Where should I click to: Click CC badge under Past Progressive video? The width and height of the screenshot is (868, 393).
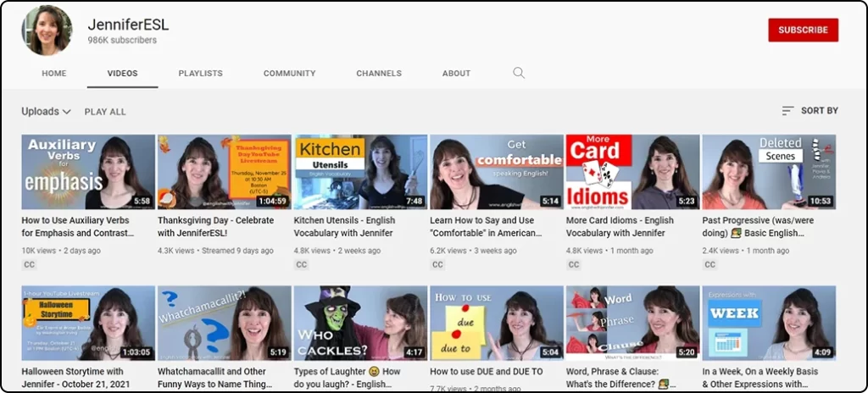710,264
